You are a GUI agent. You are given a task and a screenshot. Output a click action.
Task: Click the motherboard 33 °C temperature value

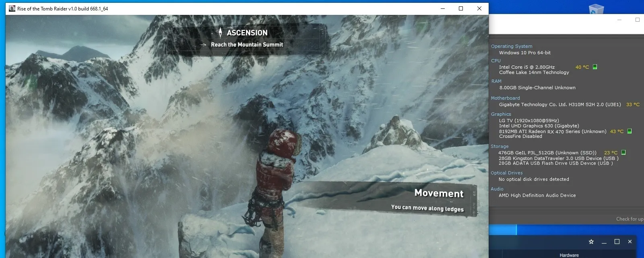tap(633, 104)
